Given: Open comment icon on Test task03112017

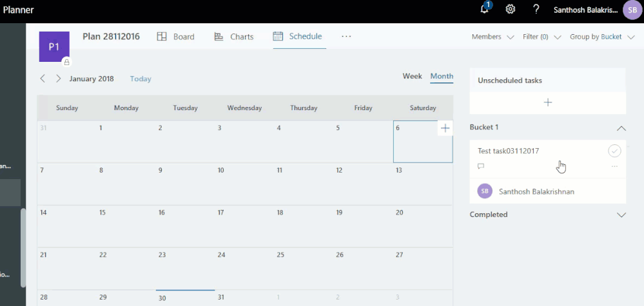Looking at the screenshot, I should tap(481, 166).
